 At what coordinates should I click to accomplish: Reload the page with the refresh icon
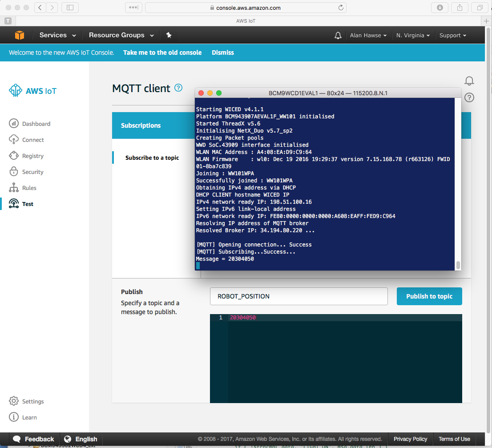[341, 8]
